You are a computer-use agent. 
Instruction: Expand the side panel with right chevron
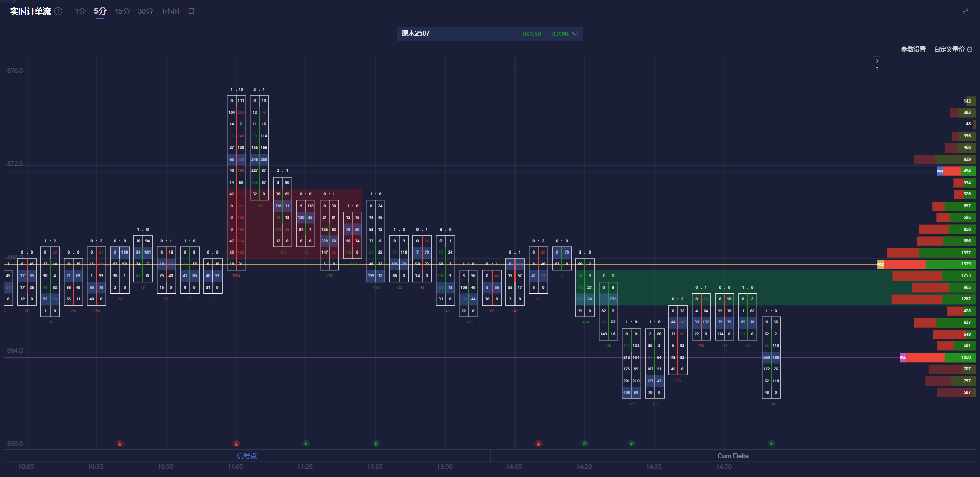point(877,61)
